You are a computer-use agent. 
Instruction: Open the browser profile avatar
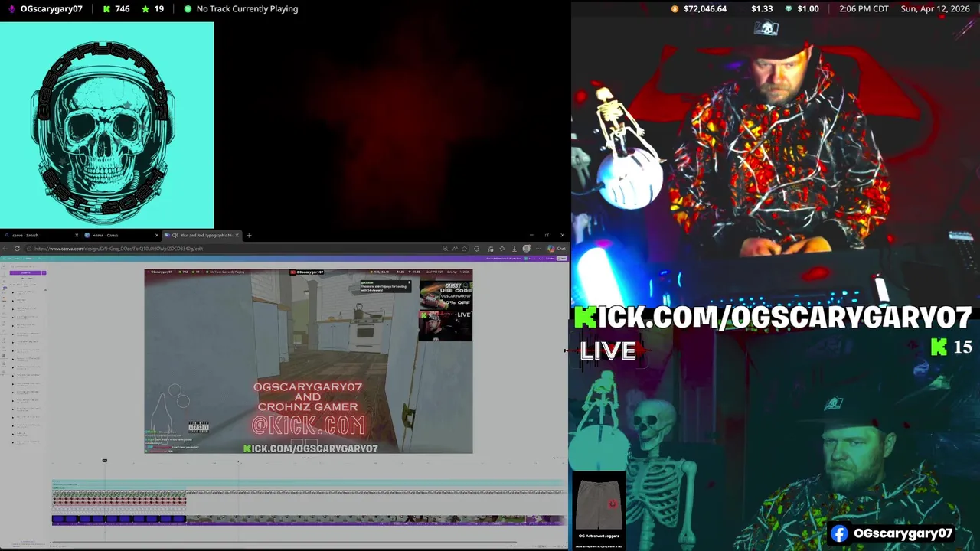click(526, 249)
